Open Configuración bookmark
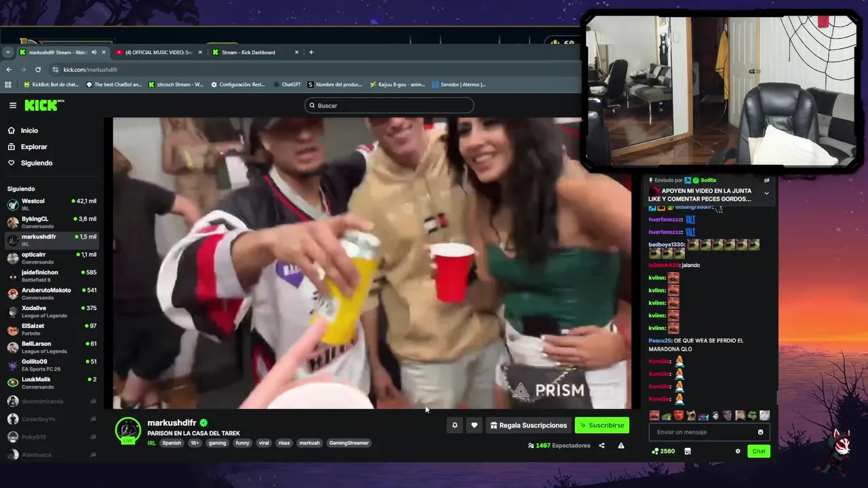This screenshot has width=868, height=488. (238, 85)
